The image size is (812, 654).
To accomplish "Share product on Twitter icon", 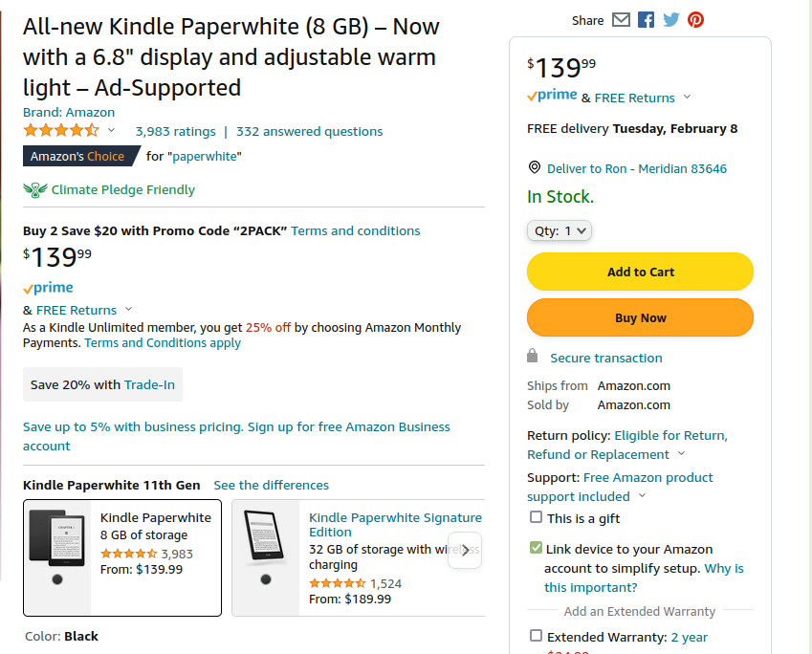I will click(671, 20).
